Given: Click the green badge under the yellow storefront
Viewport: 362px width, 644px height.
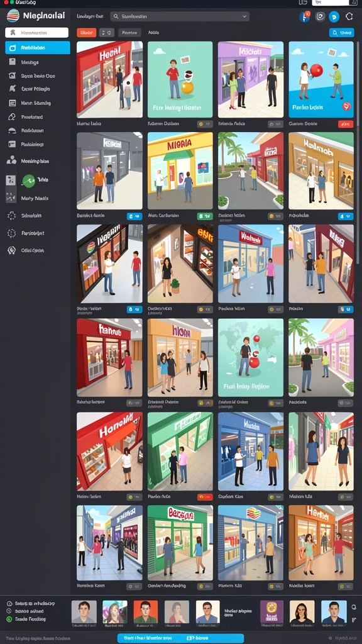Looking at the screenshot, I should point(204,216).
